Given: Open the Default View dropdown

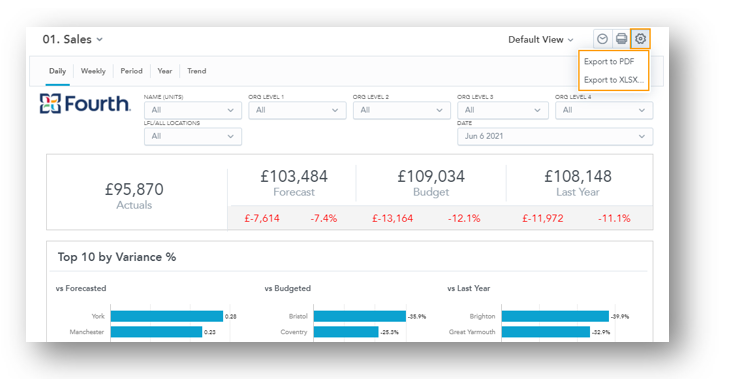Looking at the screenshot, I should [x=541, y=40].
